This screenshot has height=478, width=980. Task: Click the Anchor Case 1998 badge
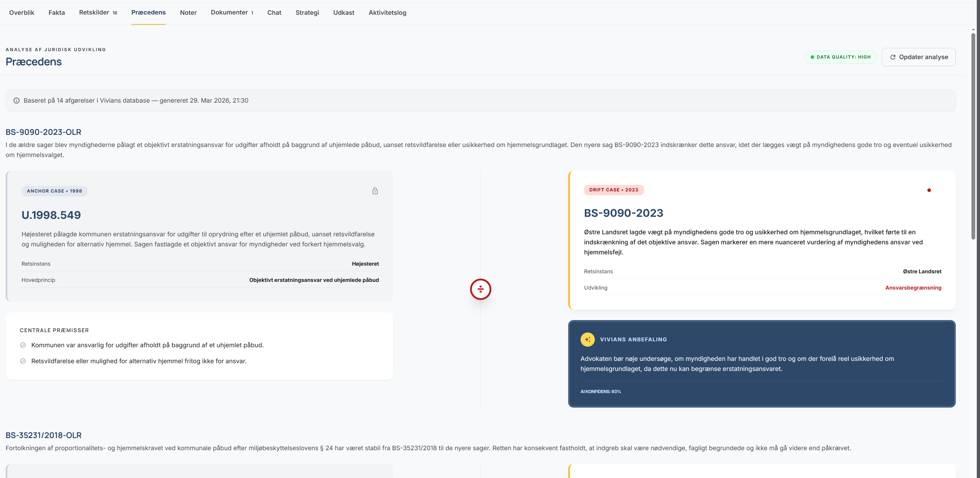54,191
